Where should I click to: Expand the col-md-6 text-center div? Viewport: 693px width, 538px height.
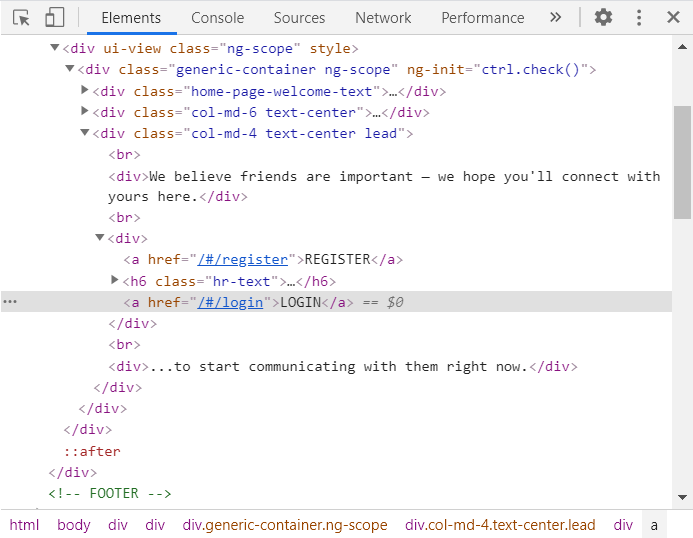tap(85, 112)
